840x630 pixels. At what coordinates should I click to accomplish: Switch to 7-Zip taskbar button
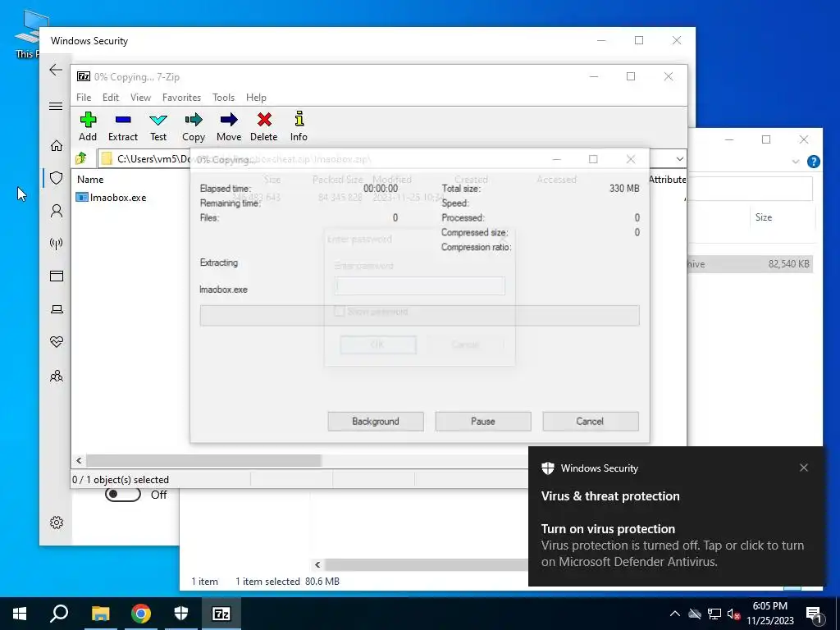[x=221, y=614]
